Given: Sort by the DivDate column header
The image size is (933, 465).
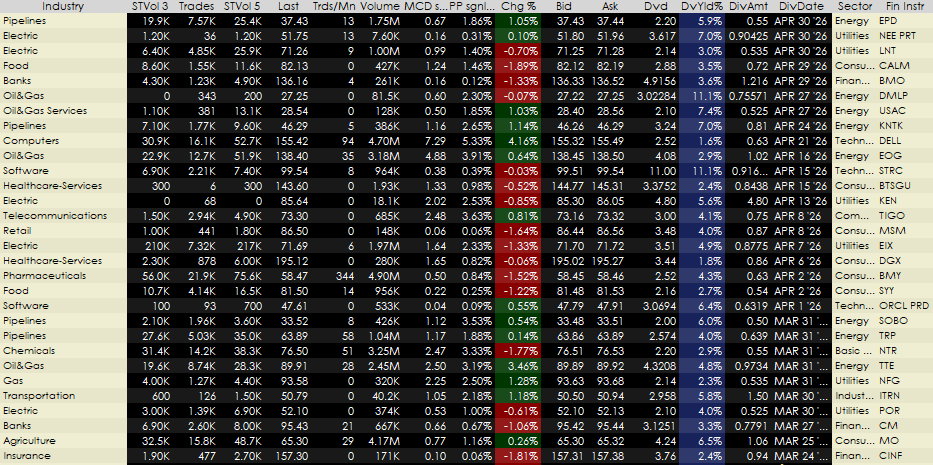Looking at the screenshot, I should click(801, 7).
